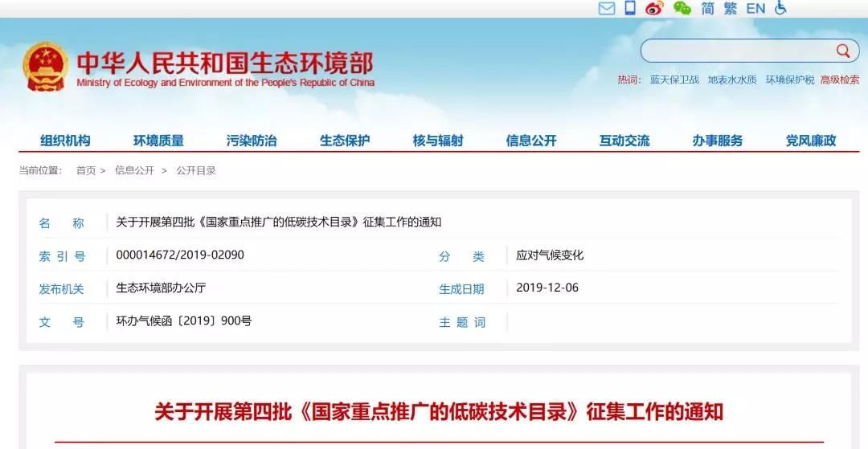Select hot word 环境保护税

pyautogui.click(x=790, y=80)
